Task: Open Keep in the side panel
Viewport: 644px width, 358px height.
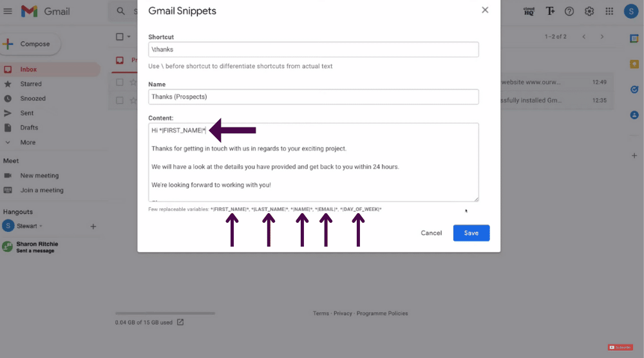Action: (634, 64)
